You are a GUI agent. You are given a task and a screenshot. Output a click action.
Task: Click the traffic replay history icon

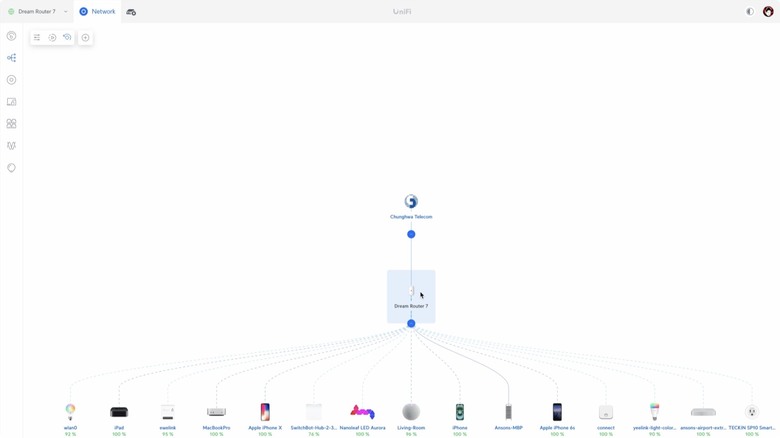(67, 37)
